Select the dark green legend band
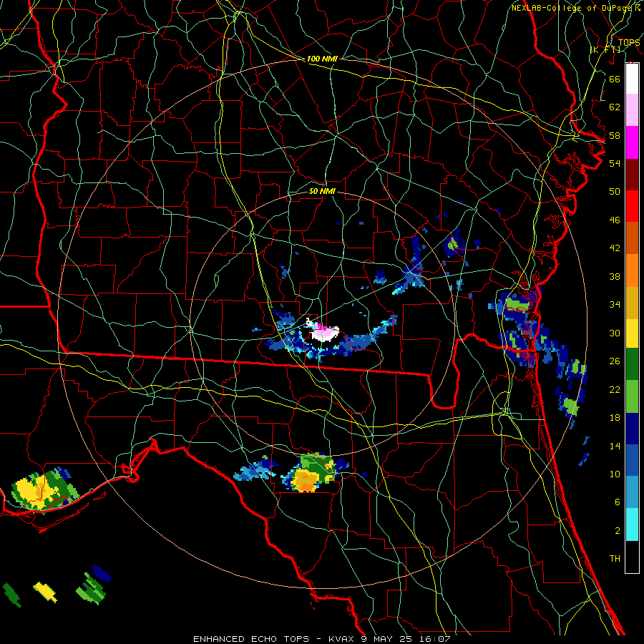 632,364
